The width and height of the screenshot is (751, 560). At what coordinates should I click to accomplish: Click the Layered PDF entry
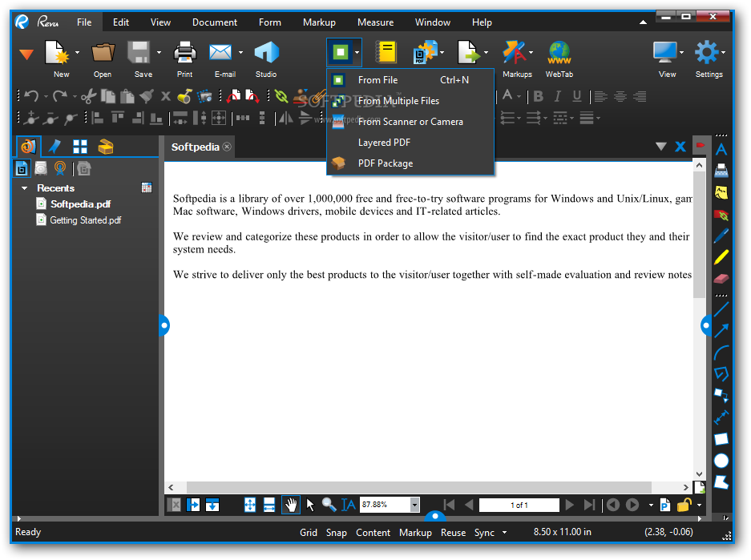(410, 142)
